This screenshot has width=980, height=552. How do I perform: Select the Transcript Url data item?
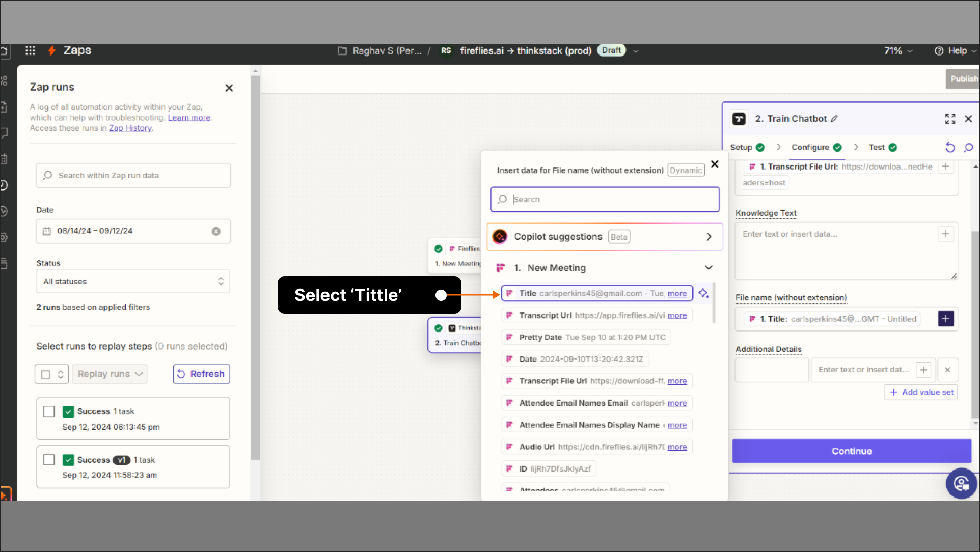(597, 315)
